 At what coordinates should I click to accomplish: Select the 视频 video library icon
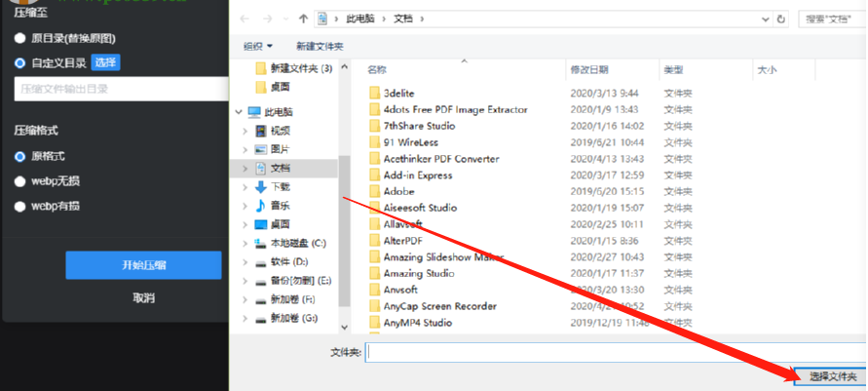point(261,132)
